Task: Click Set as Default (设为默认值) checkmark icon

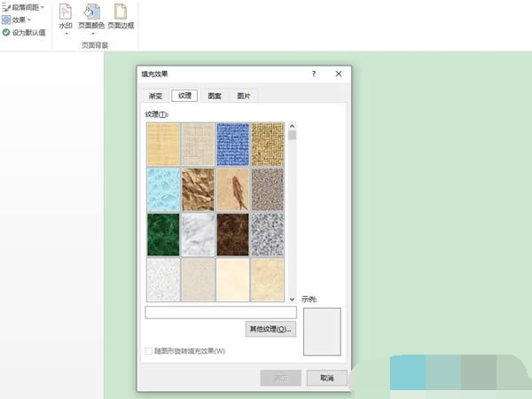Action: click(x=6, y=32)
